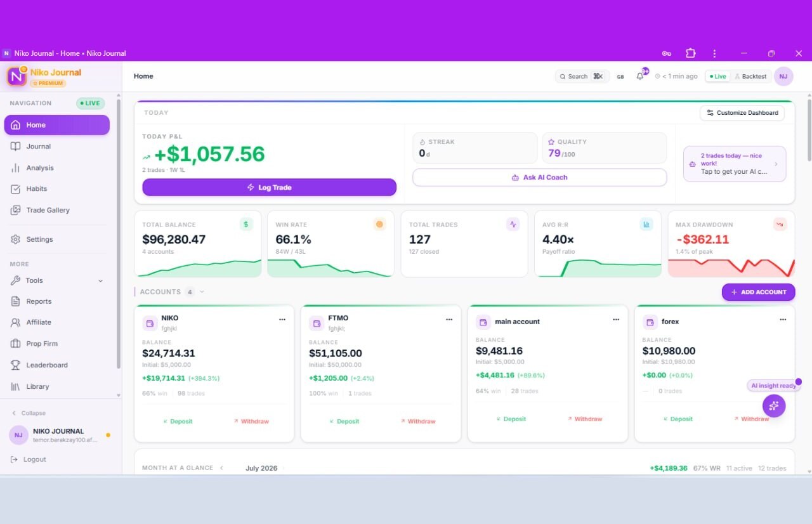Go to previous month in Month at a Glance
This screenshot has width=812, height=524.
[x=222, y=468]
